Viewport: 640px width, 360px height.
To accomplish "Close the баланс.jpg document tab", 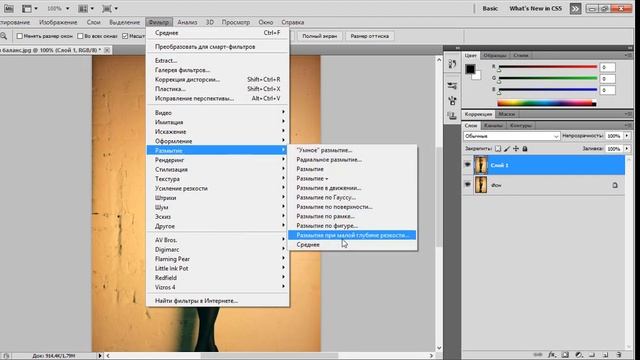I will click(107, 50).
